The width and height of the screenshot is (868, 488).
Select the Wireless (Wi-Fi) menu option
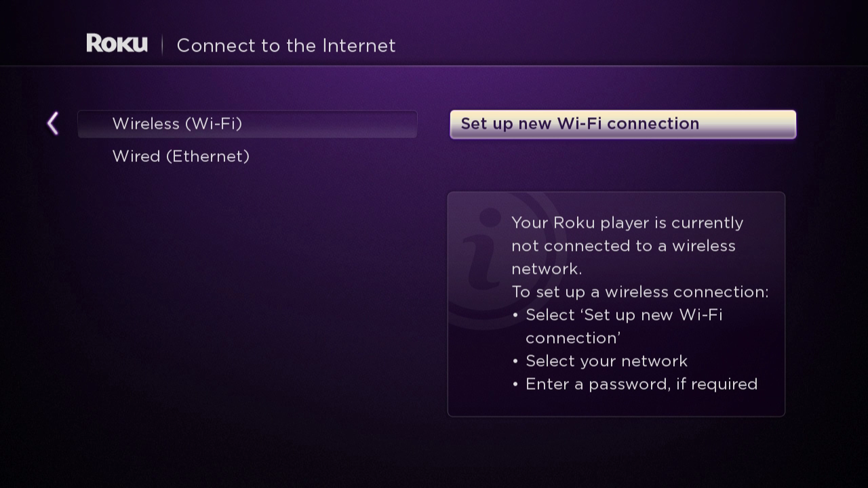[248, 124]
